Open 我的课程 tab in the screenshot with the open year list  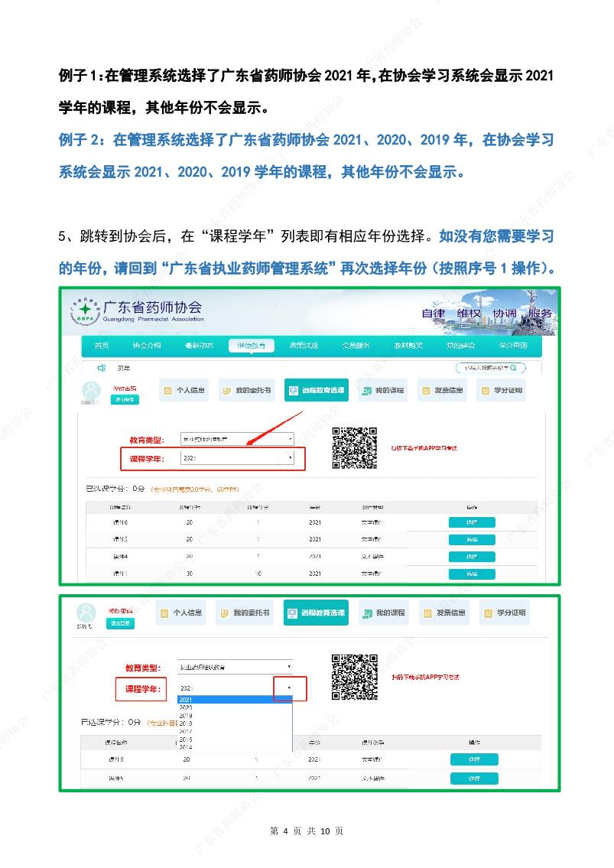383,613
